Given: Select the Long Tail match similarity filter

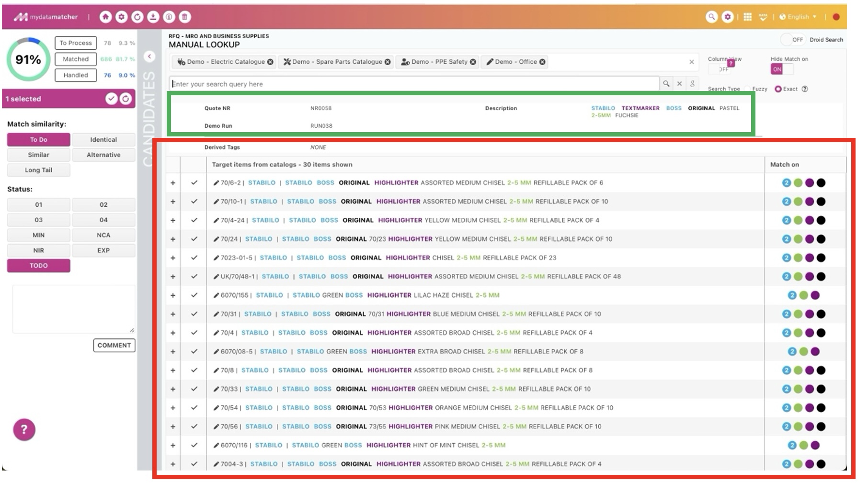Looking at the screenshot, I should [x=39, y=170].
